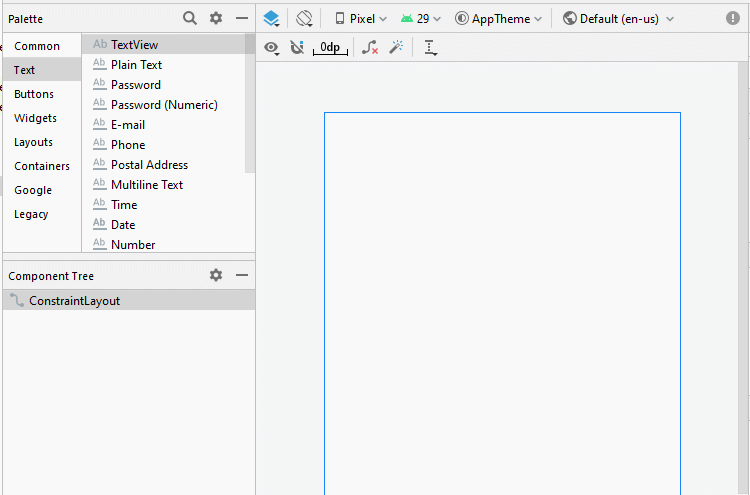Select E-mail in the palette
Viewport: 750px width, 495px height.
tap(164, 125)
